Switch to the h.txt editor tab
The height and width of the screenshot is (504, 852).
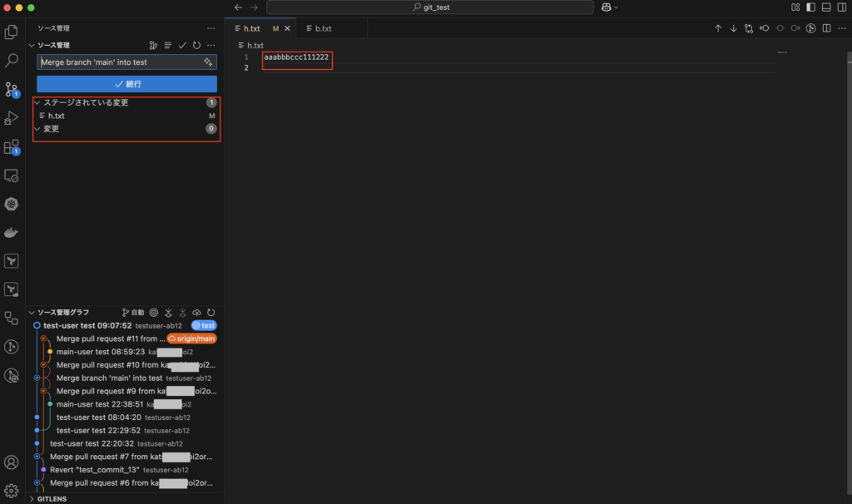click(x=251, y=28)
